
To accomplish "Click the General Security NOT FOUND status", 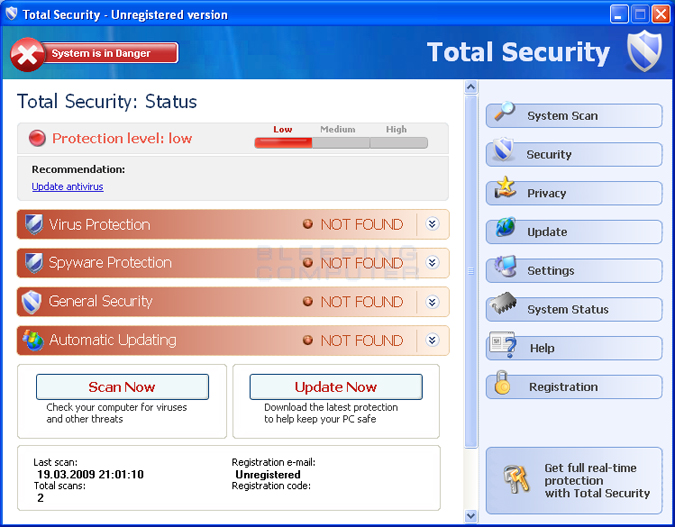I will [x=362, y=302].
